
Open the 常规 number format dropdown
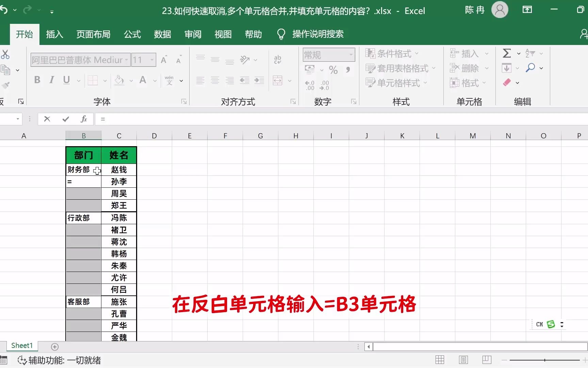[x=352, y=55]
